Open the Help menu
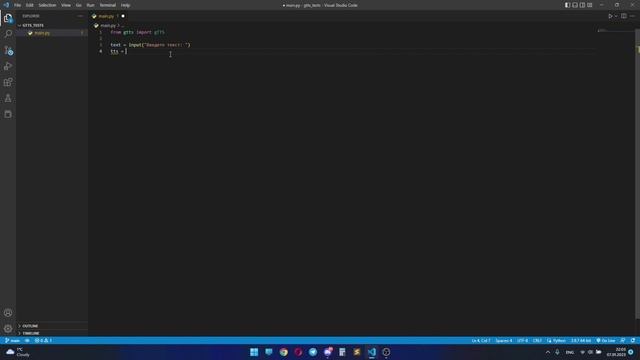Image resolution: width=640 pixels, height=360 pixels. click(125, 5)
